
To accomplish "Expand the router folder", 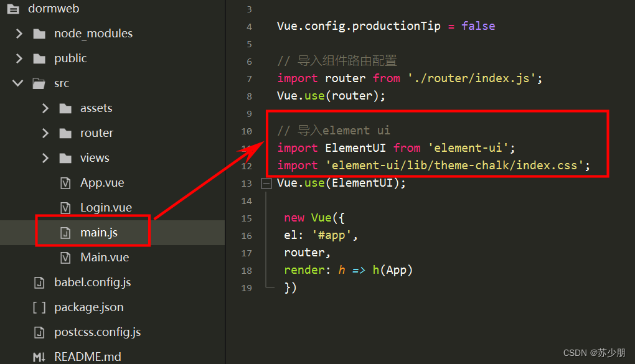I will click(45, 133).
